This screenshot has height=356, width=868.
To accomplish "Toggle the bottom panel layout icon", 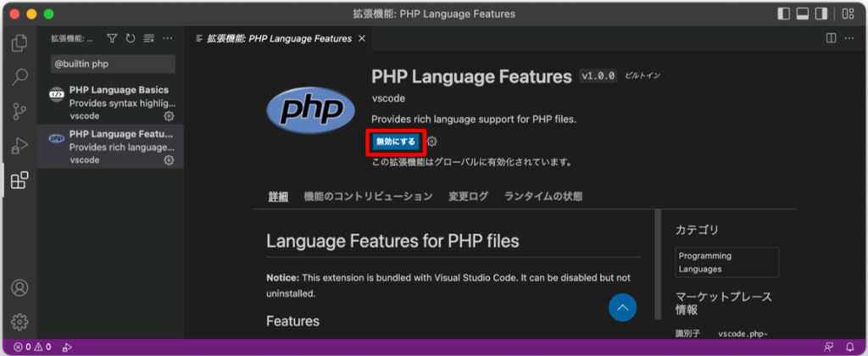I will click(803, 14).
